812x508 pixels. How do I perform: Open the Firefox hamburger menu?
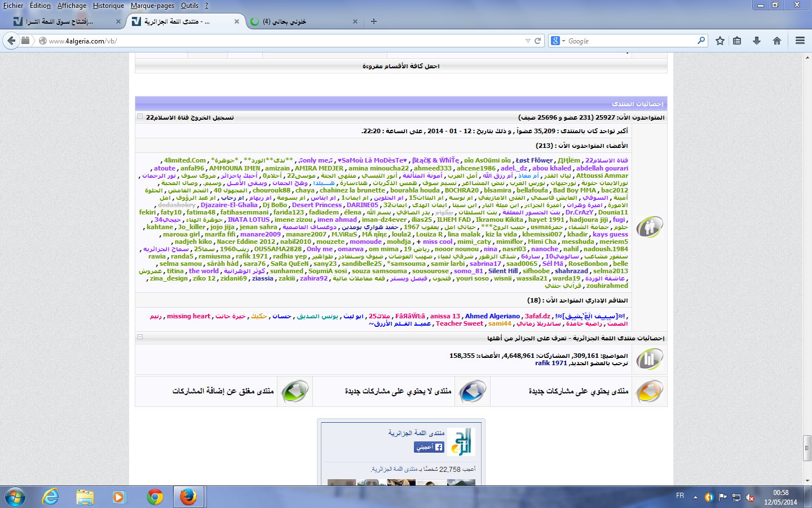[800, 41]
